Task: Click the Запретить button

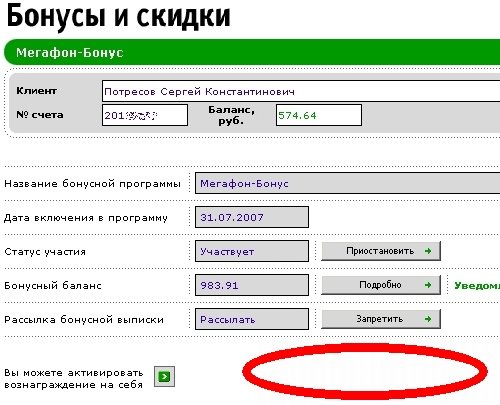Action: (381, 319)
